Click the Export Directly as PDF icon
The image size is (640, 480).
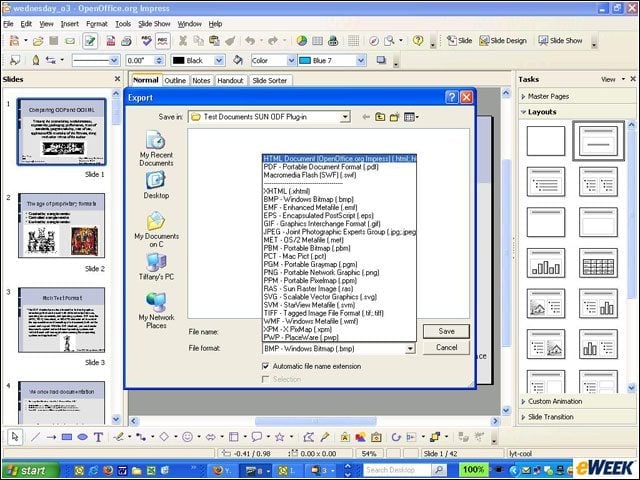tap(111, 40)
